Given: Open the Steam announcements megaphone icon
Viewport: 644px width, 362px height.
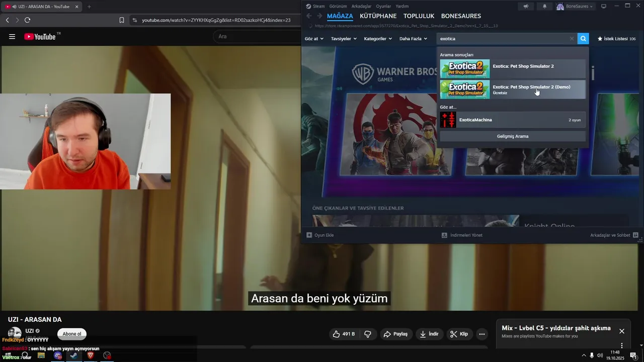Looking at the screenshot, I should coord(526,7).
